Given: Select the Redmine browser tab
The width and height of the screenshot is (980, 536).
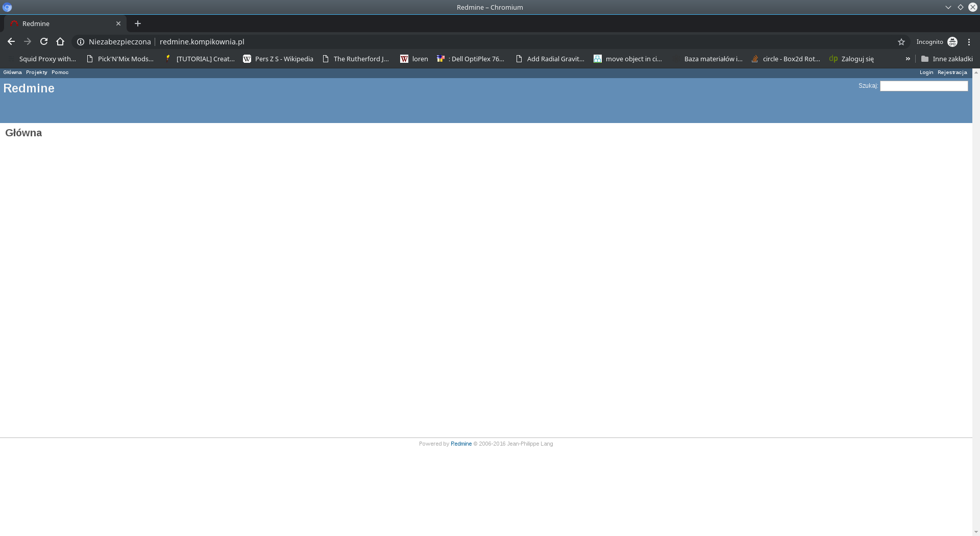Looking at the screenshot, I should [65, 23].
